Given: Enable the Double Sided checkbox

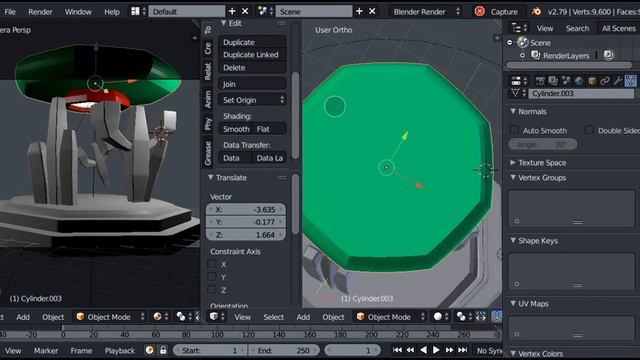Looking at the screenshot, I should [x=589, y=130].
